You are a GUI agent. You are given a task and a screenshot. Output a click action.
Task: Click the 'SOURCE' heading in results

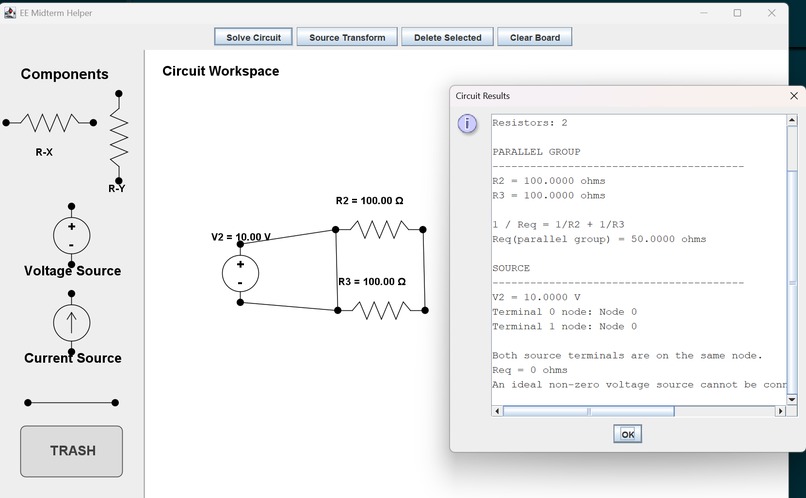point(511,268)
